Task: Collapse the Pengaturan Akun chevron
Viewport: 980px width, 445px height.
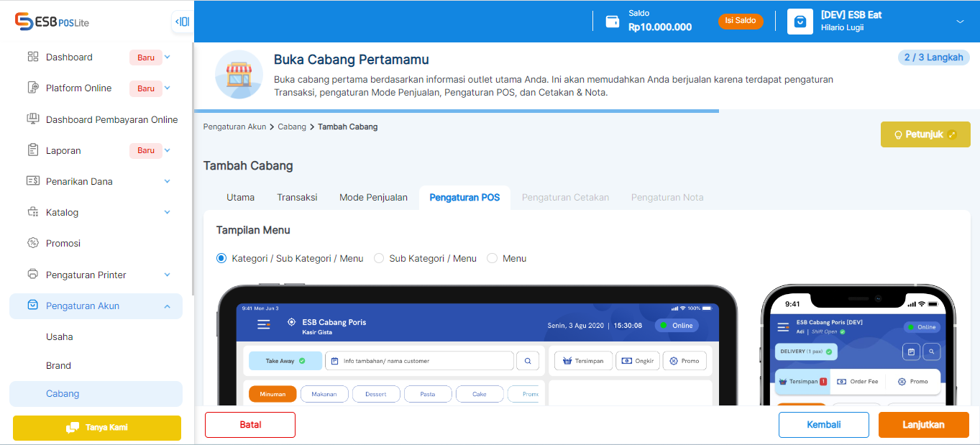Action: coord(168,306)
